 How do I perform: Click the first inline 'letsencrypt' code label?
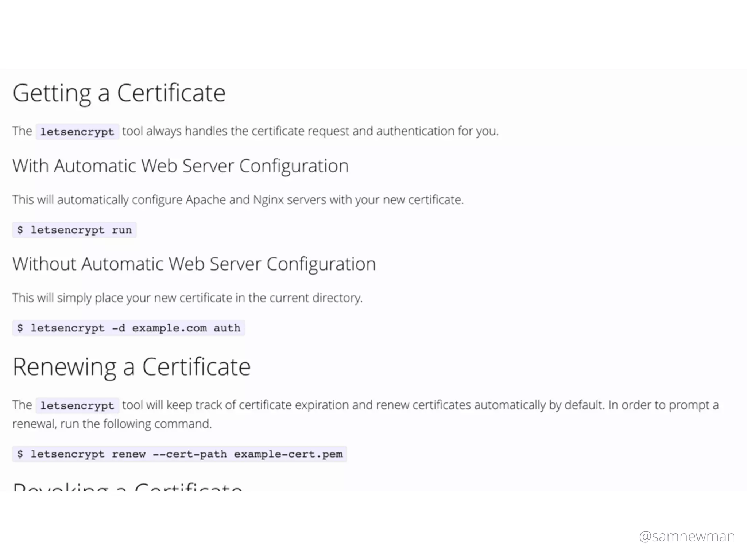77,132
